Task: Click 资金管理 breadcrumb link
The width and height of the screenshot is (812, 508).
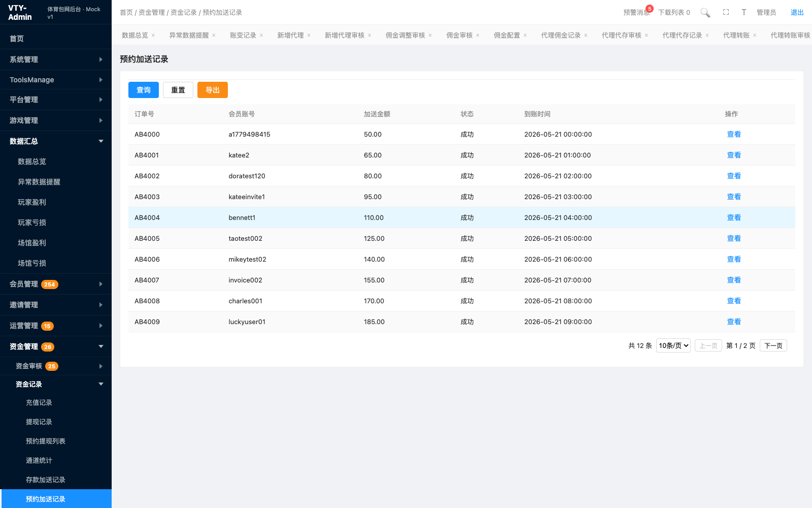Action: coord(152,12)
